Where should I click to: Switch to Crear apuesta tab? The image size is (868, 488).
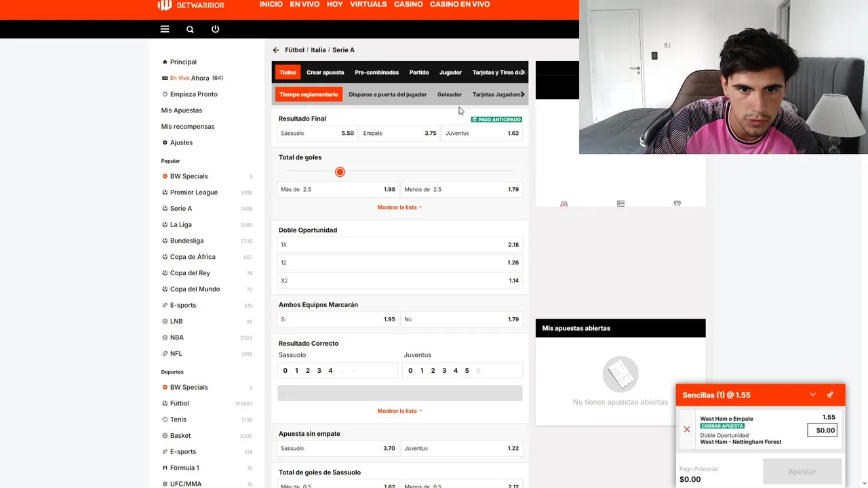click(x=325, y=73)
